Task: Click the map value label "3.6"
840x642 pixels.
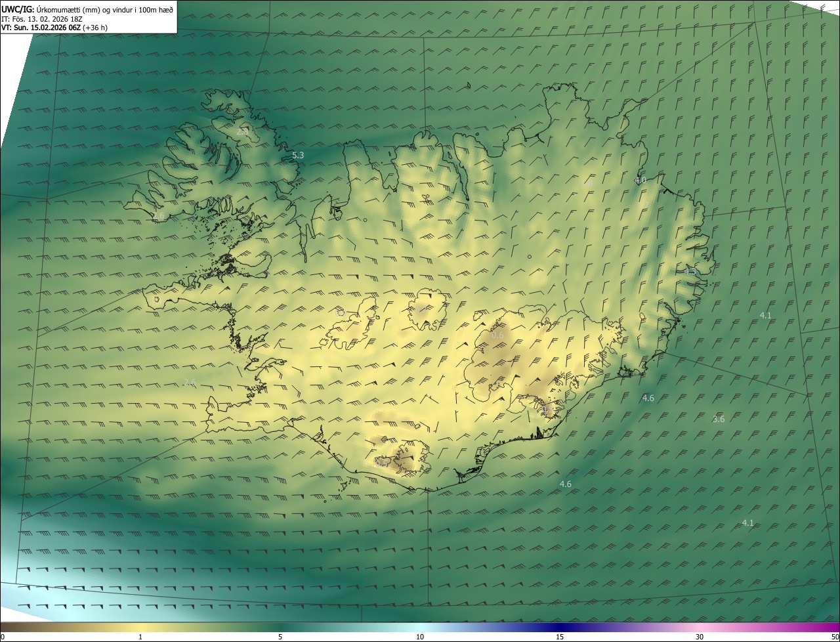Action: coord(719,419)
